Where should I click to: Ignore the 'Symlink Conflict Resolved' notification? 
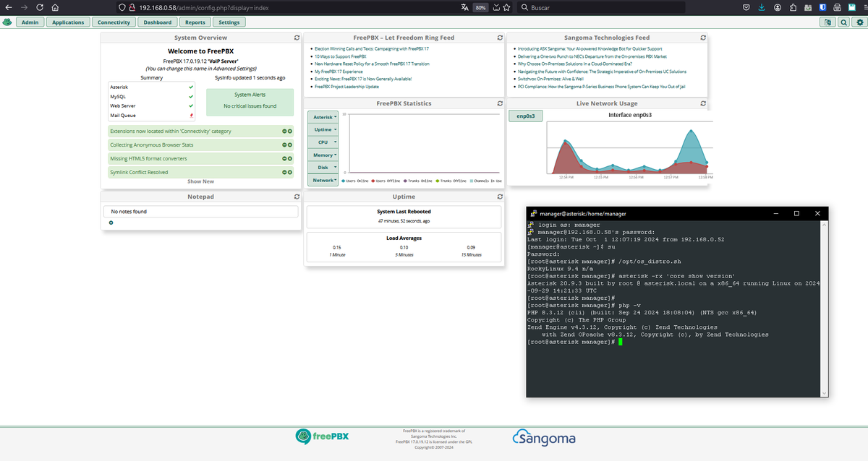click(284, 172)
